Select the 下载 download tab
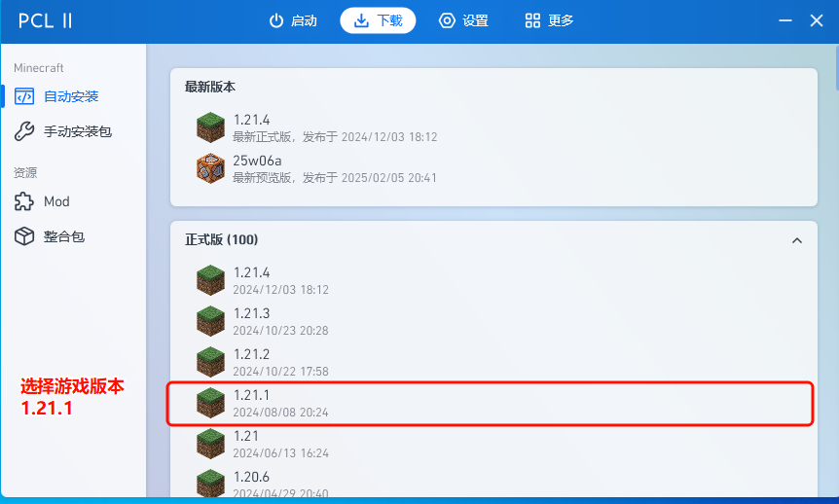Image resolution: width=839 pixels, height=504 pixels. pos(378,20)
